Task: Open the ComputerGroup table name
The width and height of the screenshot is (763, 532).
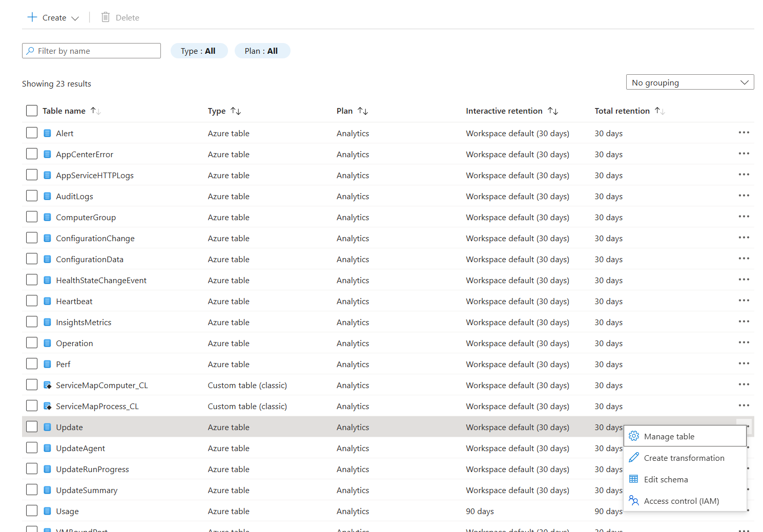Action: pyautogui.click(x=86, y=217)
